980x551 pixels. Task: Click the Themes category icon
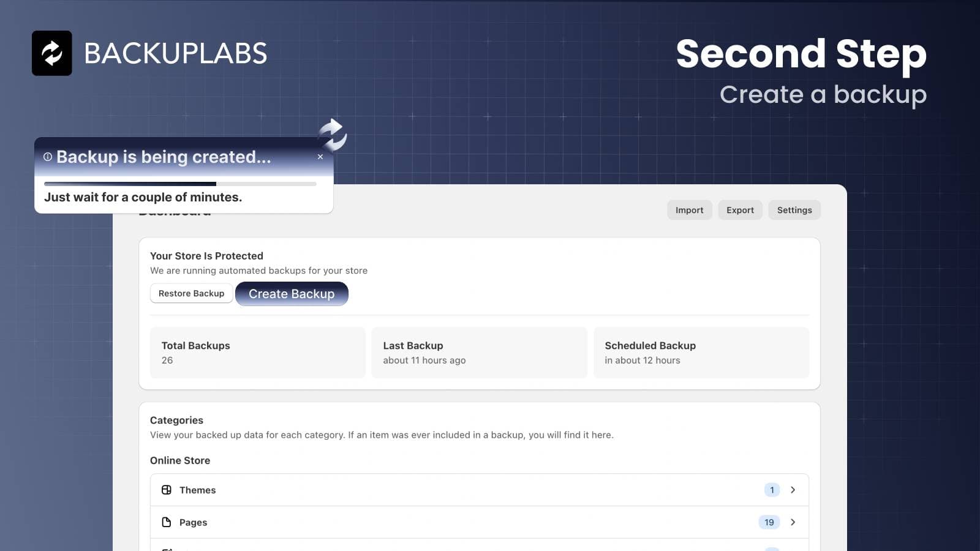167,490
